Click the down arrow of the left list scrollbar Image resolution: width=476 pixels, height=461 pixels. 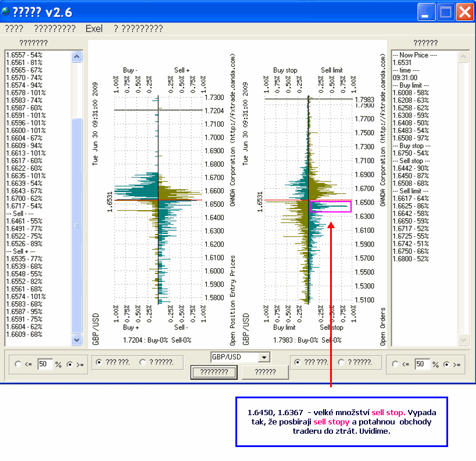pos(77,340)
